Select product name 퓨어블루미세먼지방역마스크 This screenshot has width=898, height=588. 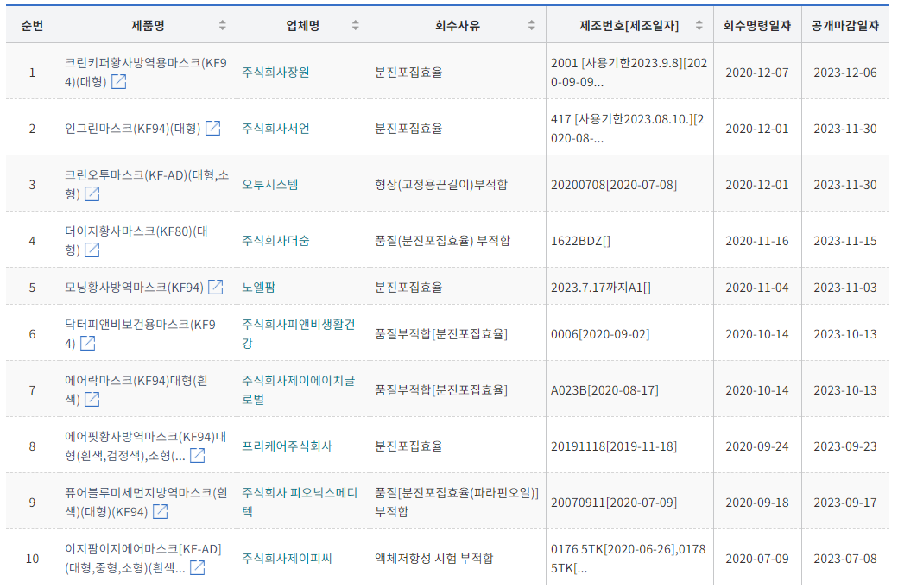pos(146,503)
